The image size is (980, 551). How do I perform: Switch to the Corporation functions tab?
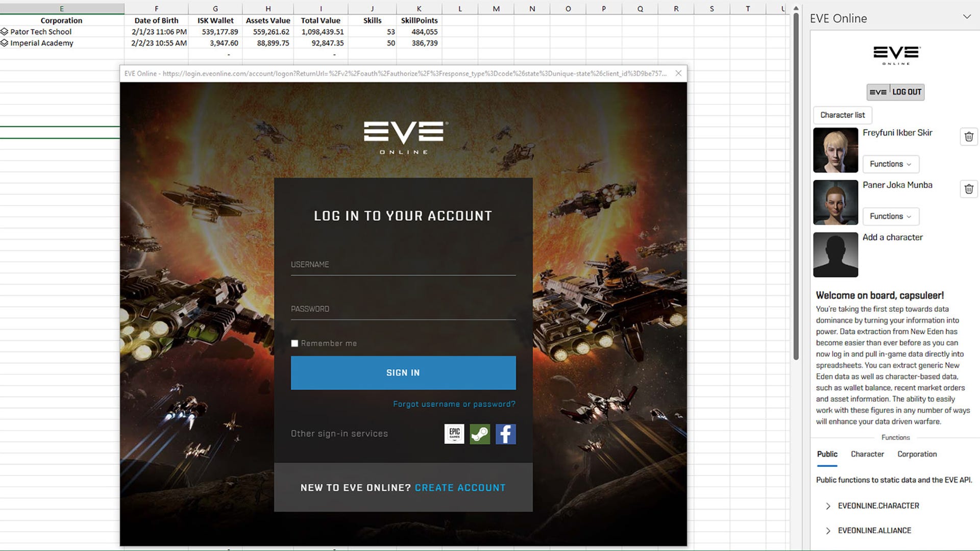917,454
